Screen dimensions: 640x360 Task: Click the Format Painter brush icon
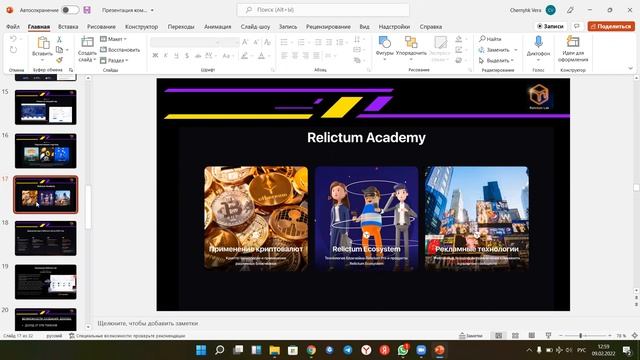tap(60, 60)
